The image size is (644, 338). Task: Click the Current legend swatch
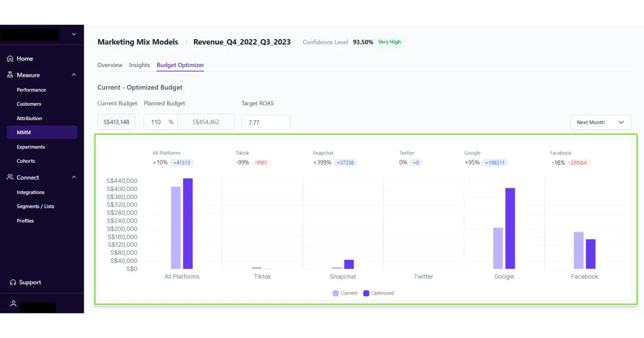click(x=335, y=293)
